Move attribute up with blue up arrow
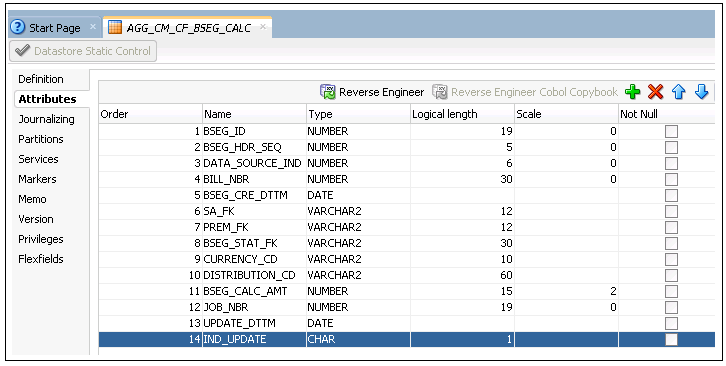Viewport: 726px width, 366px height. point(679,92)
